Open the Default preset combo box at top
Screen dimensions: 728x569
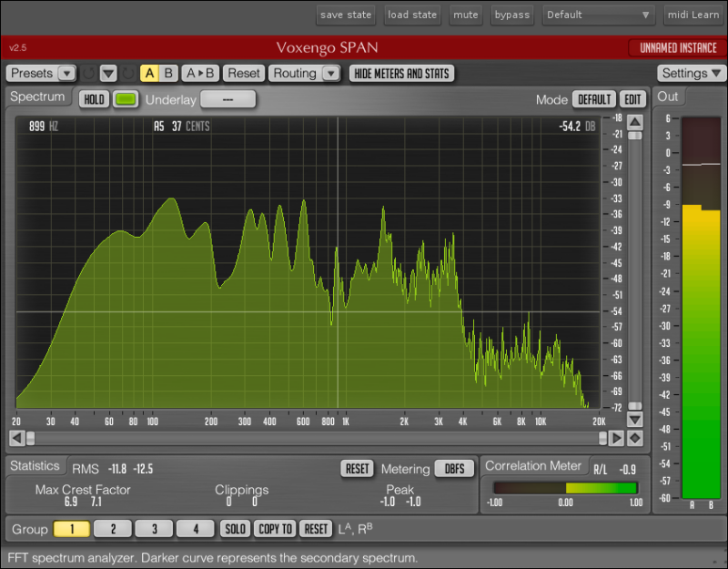(599, 15)
